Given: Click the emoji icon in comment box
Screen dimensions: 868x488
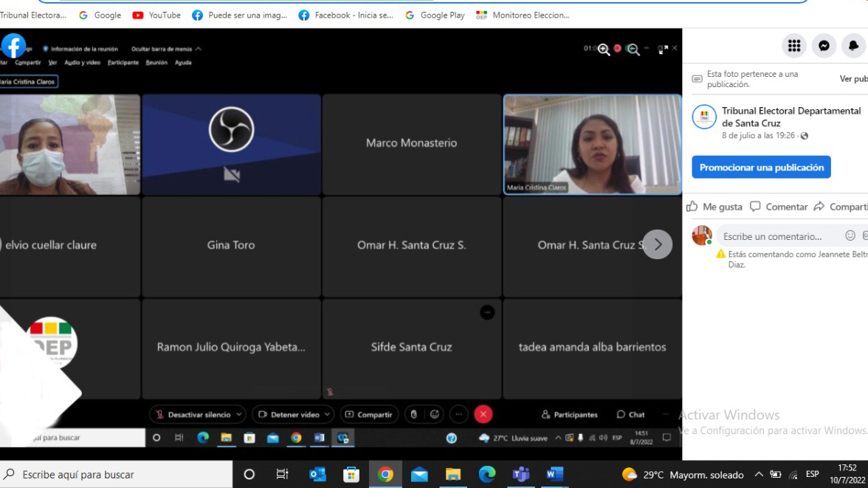Looking at the screenshot, I should tap(850, 236).
